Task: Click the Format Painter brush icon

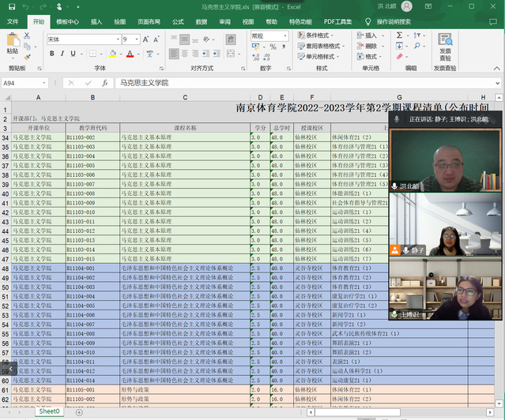Action: point(28,56)
